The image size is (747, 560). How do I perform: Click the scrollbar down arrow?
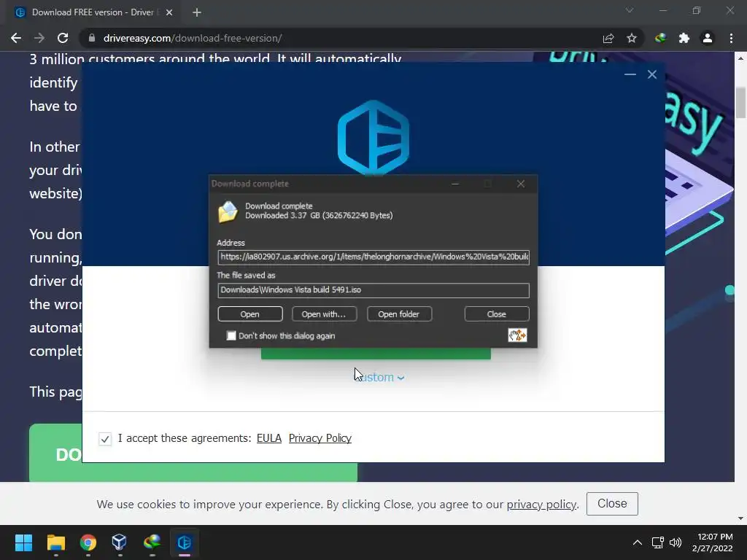741,518
